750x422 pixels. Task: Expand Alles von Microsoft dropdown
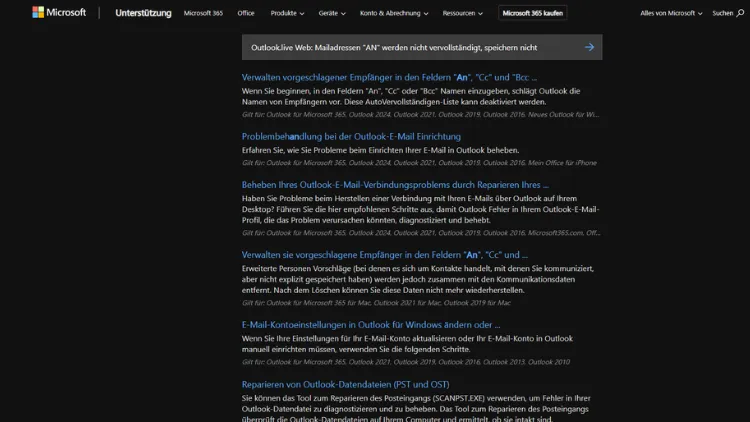(x=671, y=13)
